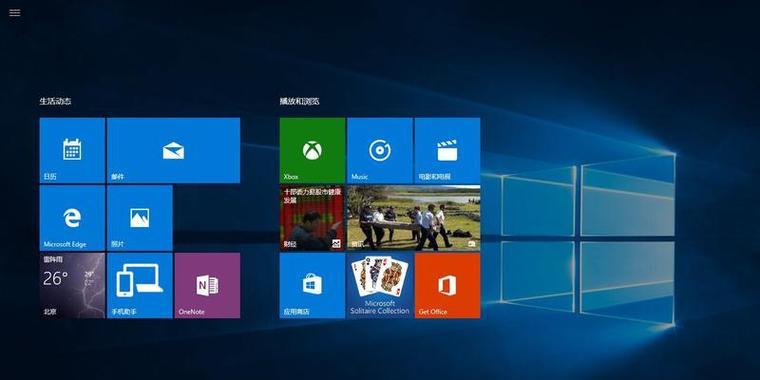Image resolution: width=760 pixels, height=380 pixels.
Task: Open the Phone Companion tile
Action: click(x=140, y=285)
